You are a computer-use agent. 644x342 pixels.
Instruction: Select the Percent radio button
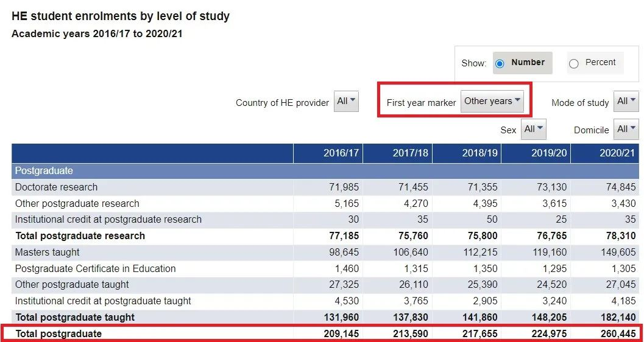573,63
